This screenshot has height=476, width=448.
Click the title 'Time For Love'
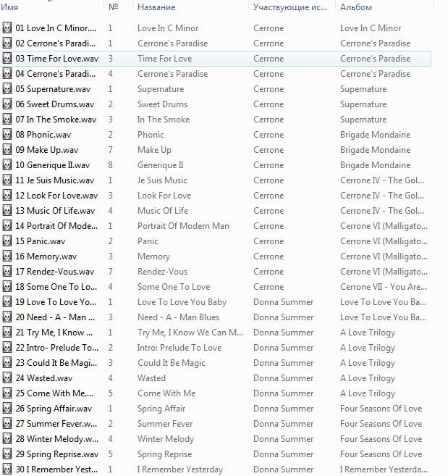coord(165,58)
